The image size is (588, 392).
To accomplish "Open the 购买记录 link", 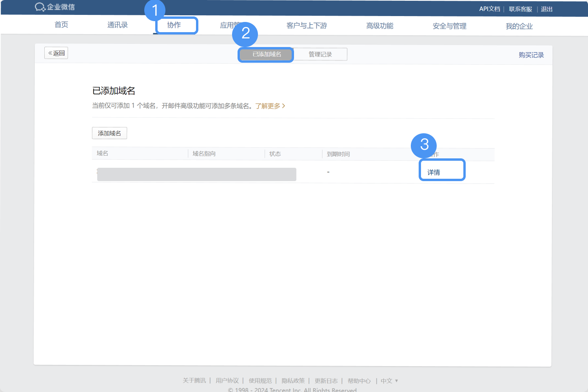I will coord(531,55).
